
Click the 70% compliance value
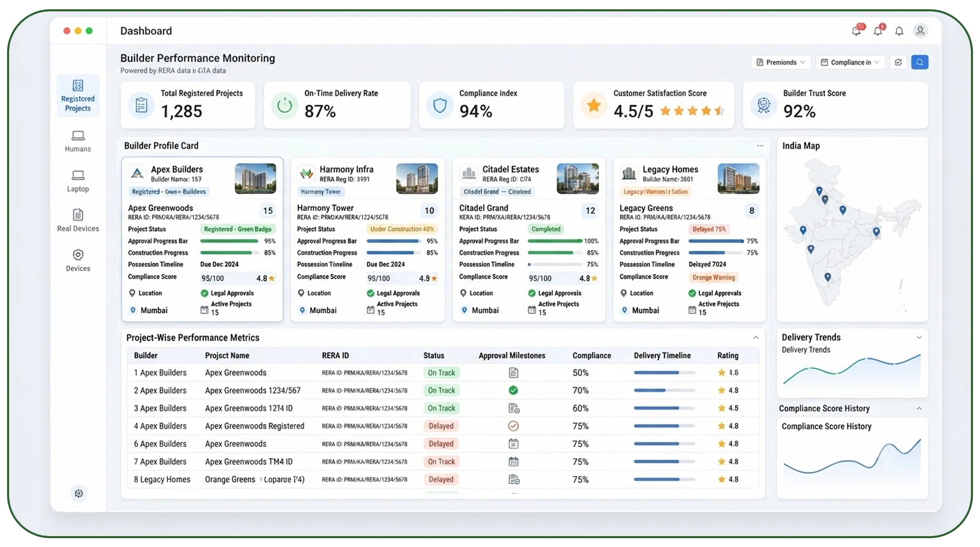(581, 390)
